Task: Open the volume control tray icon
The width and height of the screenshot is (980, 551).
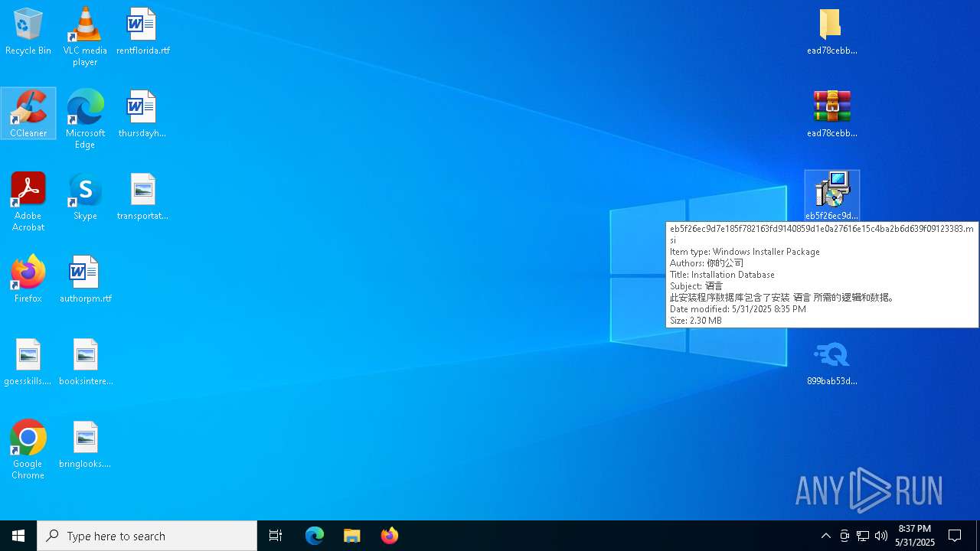Action: tap(881, 536)
